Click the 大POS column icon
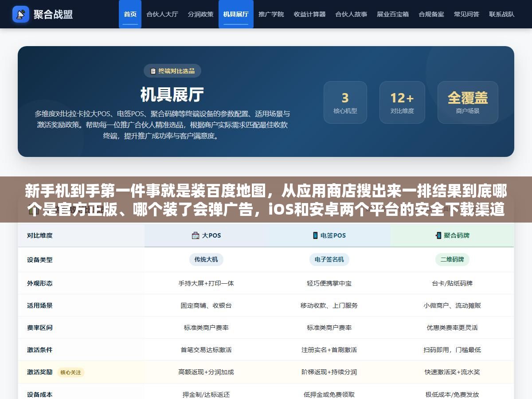 (x=196, y=235)
